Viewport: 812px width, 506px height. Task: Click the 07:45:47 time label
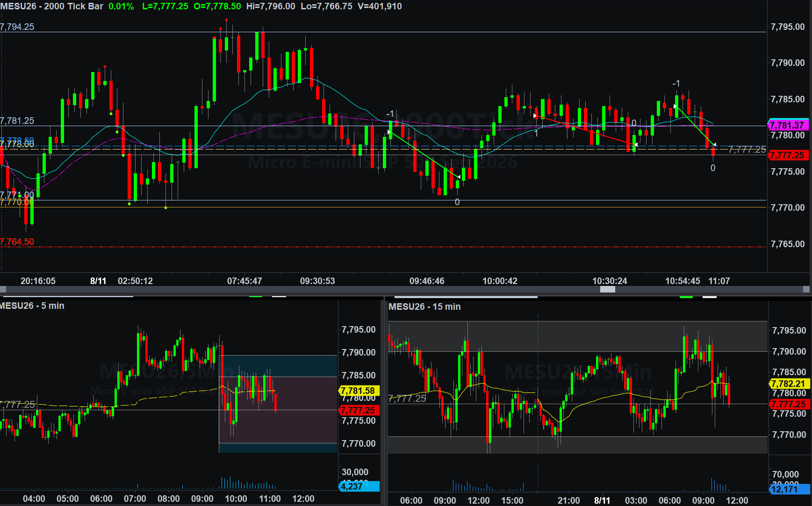pos(244,281)
